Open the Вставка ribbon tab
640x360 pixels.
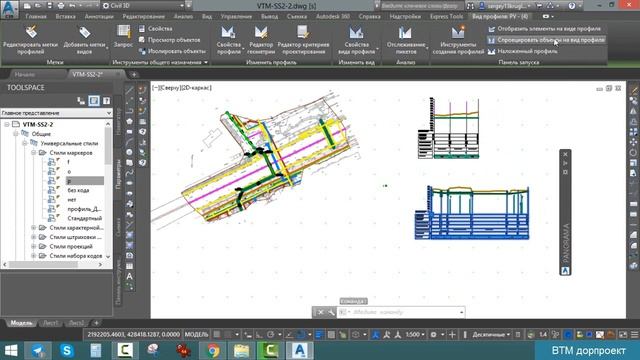(65, 17)
